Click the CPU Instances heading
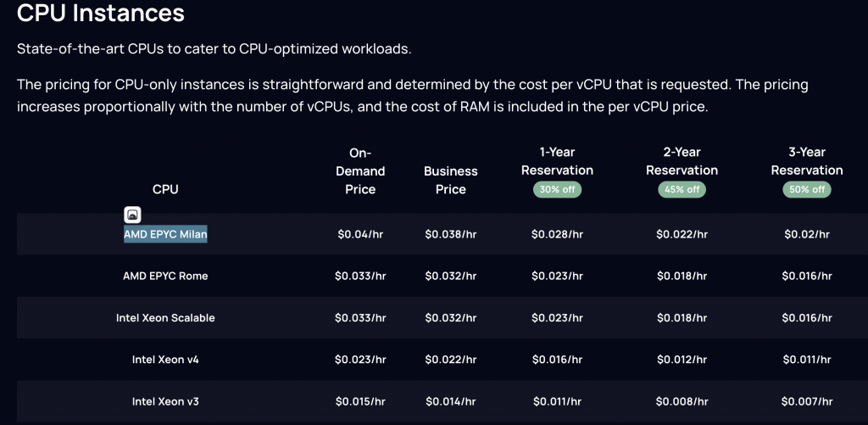The image size is (868, 425). point(101,13)
